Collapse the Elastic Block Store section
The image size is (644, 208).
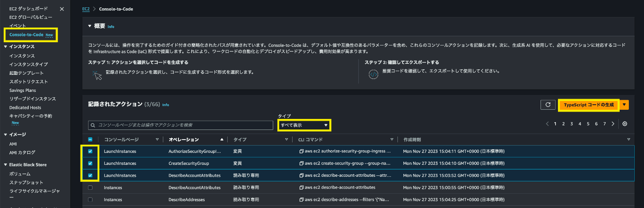click(x=5, y=164)
